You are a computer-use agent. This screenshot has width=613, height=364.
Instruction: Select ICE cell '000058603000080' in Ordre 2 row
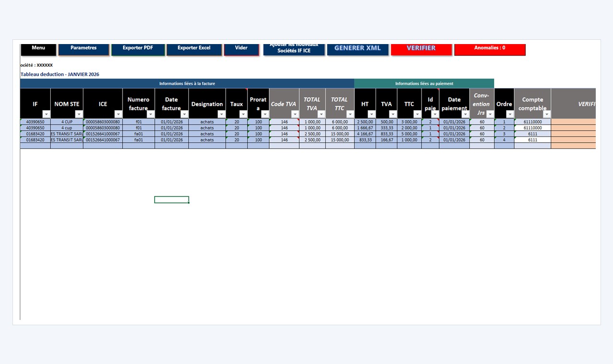click(x=103, y=128)
